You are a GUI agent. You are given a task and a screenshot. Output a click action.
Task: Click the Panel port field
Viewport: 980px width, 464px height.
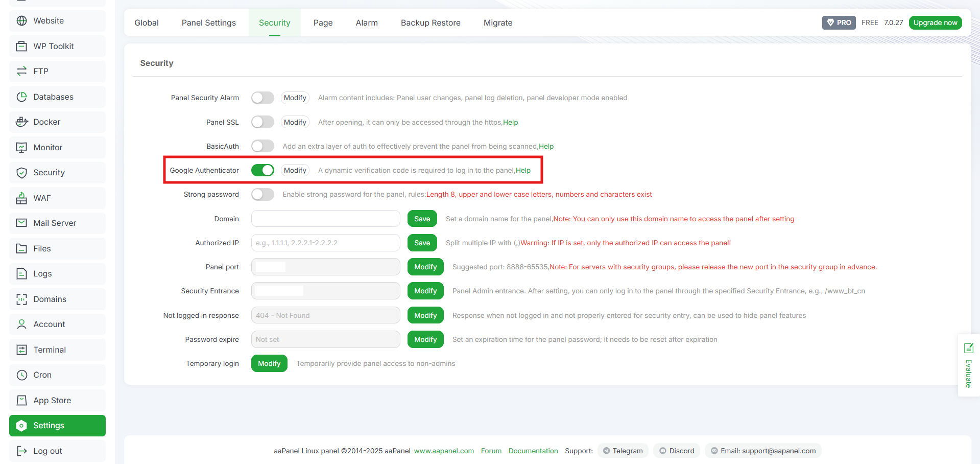(326, 267)
